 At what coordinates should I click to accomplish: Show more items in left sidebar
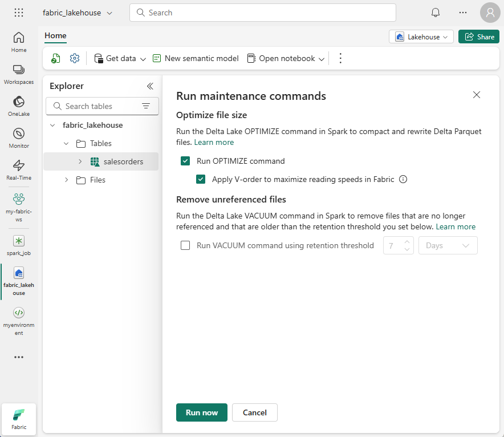[x=19, y=357]
